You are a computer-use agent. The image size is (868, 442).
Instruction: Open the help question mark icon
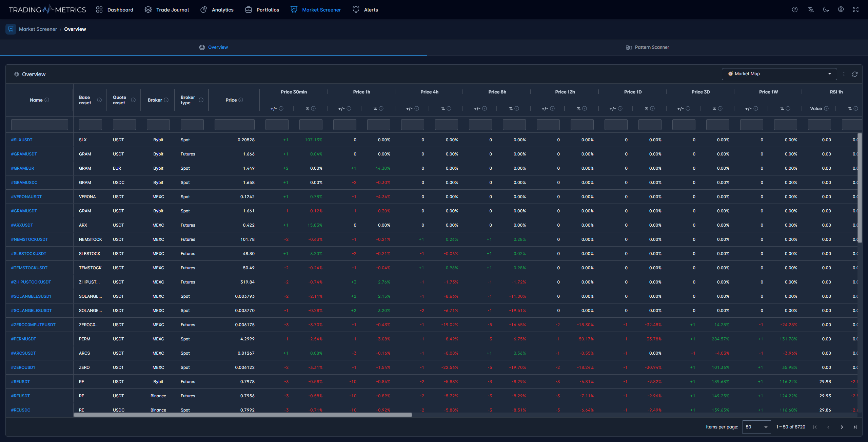(x=795, y=9)
